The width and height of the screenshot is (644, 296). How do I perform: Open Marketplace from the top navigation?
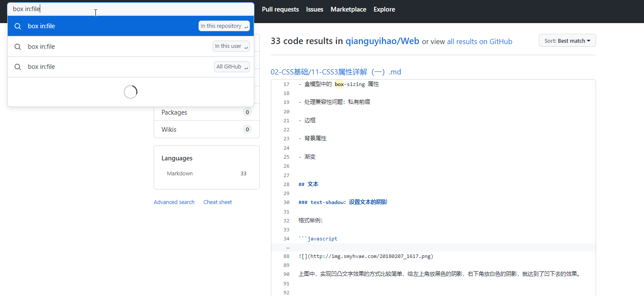coord(348,9)
